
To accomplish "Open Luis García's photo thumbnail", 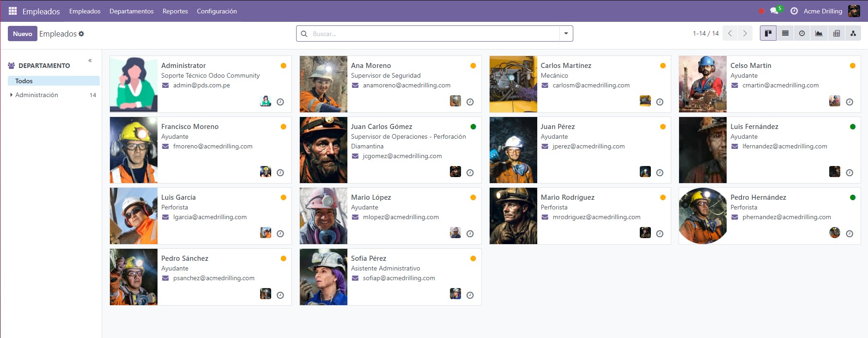I will click(x=134, y=216).
